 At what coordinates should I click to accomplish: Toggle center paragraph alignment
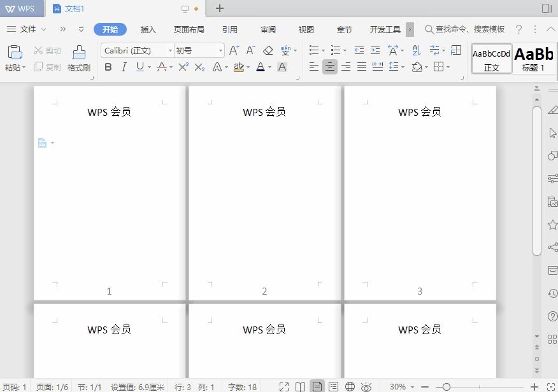330,67
